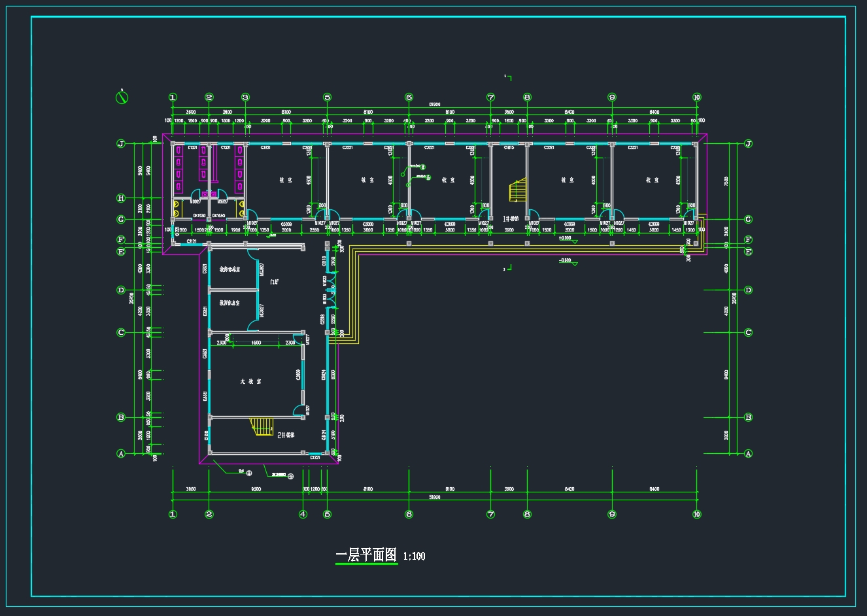Click the north arrow compass symbol
867x616 pixels.
122,97
